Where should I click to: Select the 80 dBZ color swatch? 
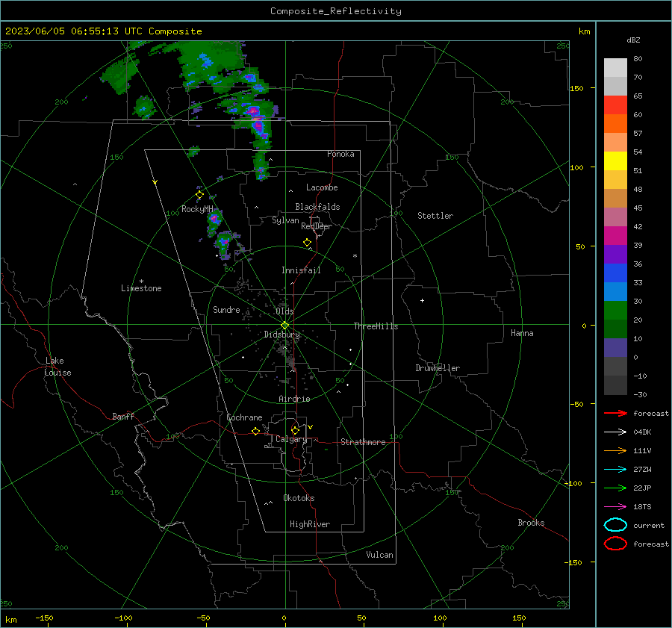click(x=615, y=67)
